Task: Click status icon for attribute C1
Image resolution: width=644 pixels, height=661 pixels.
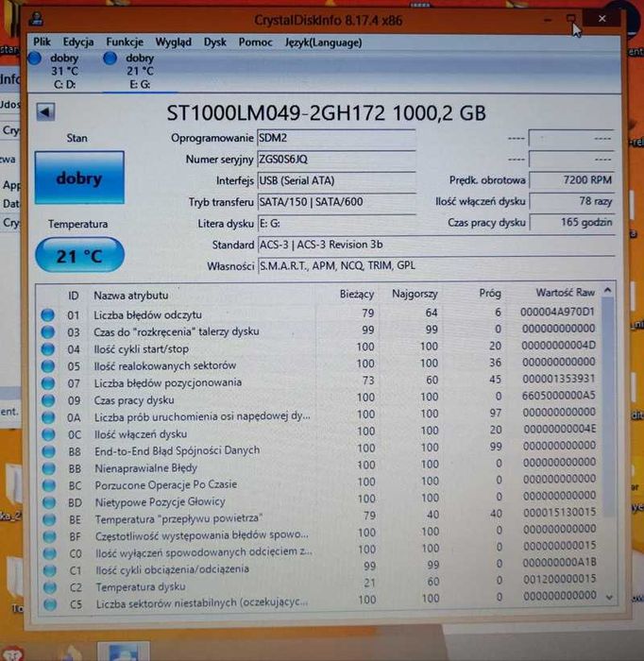Action: [50, 570]
